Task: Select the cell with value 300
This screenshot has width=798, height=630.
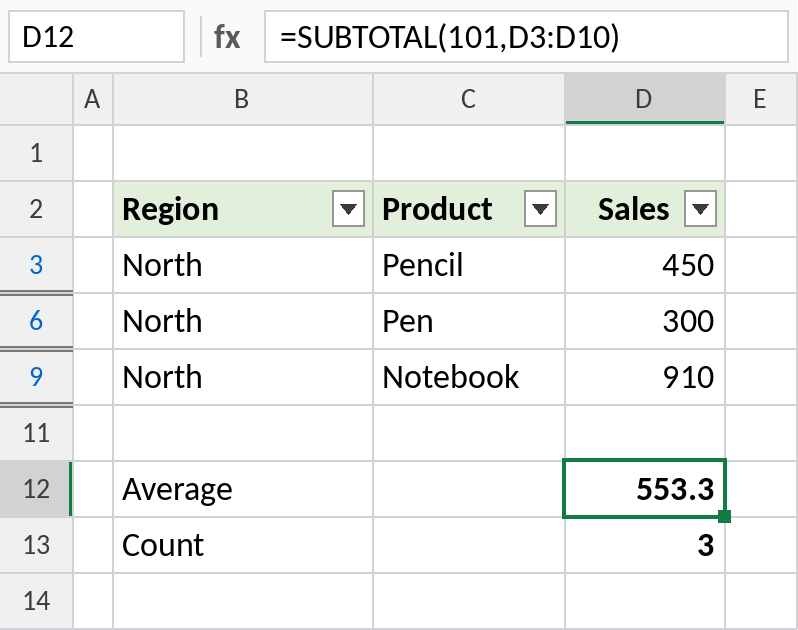Action: [645, 321]
